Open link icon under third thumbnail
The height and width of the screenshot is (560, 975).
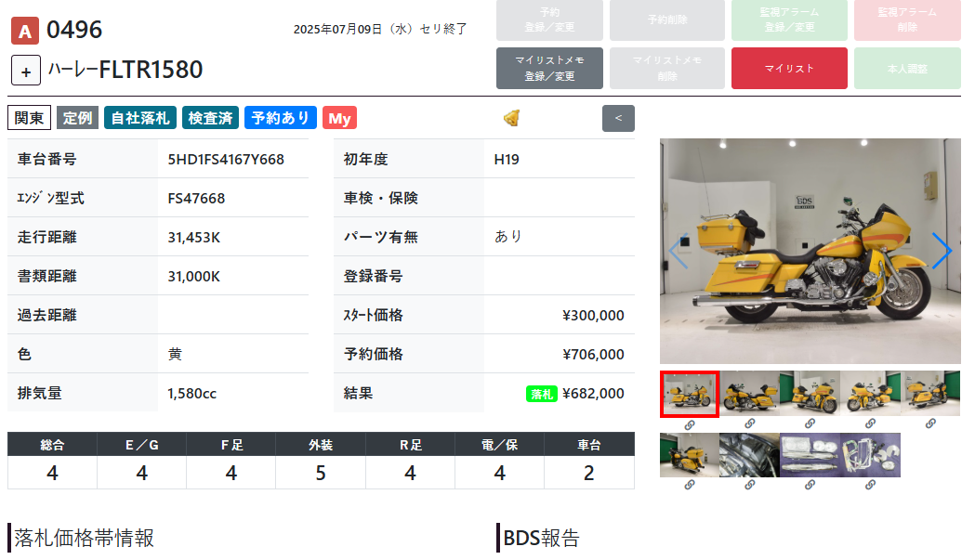pyautogui.click(x=810, y=423)
